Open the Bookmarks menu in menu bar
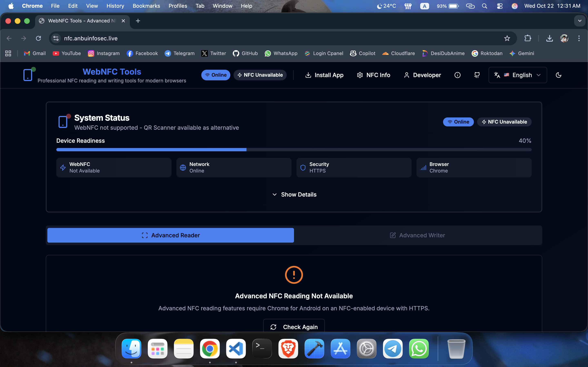 [x=146, y=6]
